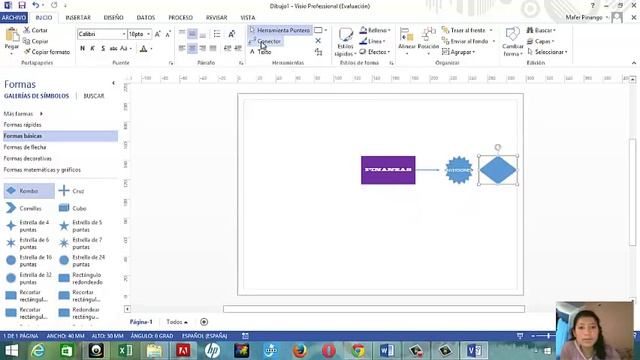Switch to the DISEÑO tab

113,18
